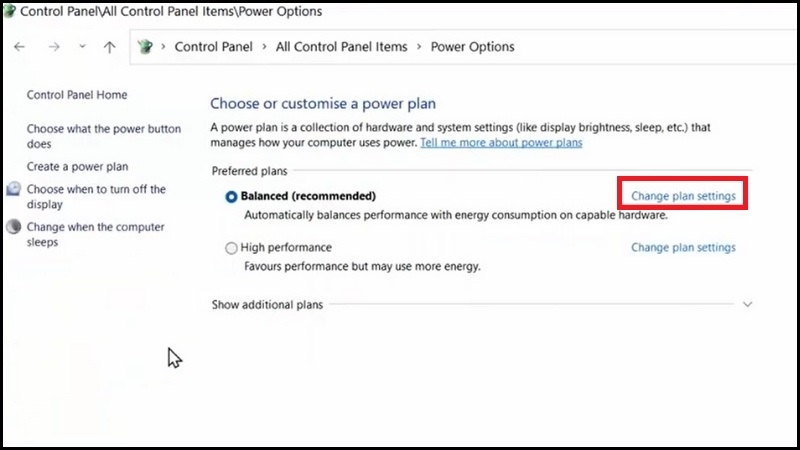Click the Power Options address bar icon
Viewport: 800px width, 450px height.
tap(145, 47)
